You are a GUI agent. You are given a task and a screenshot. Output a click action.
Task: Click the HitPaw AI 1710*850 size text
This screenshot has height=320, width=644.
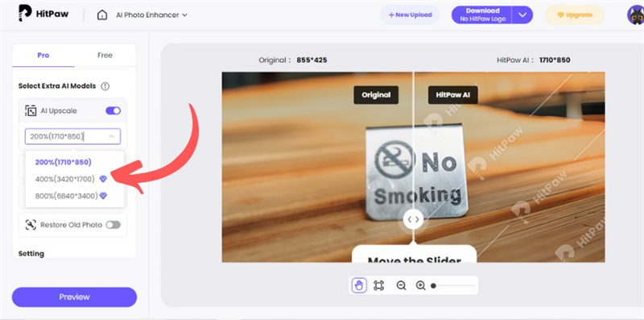pyautogui.click(x=534, y=60)
